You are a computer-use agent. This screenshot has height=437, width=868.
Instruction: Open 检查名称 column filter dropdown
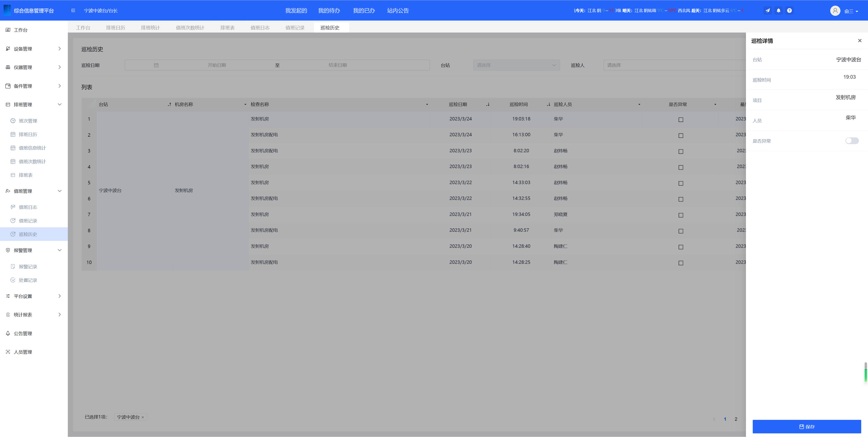pyautogui.click(x=427, y=104)
